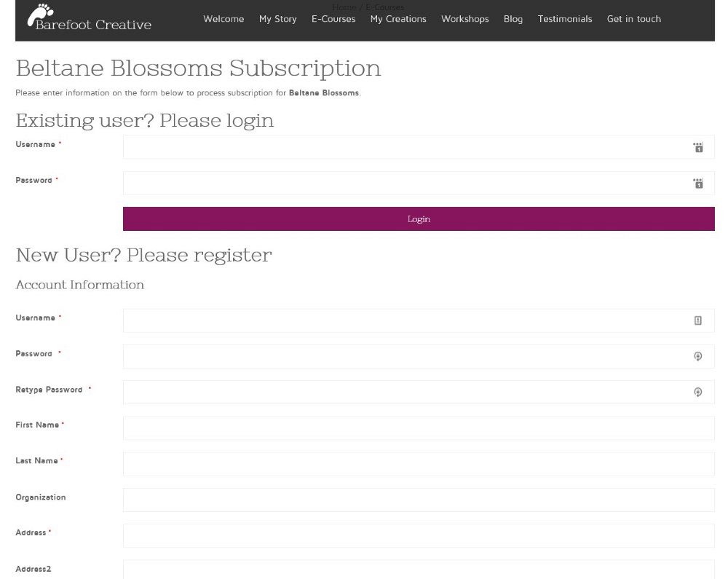
Task: Click inside the First Name input field
Action: [419, 428]
